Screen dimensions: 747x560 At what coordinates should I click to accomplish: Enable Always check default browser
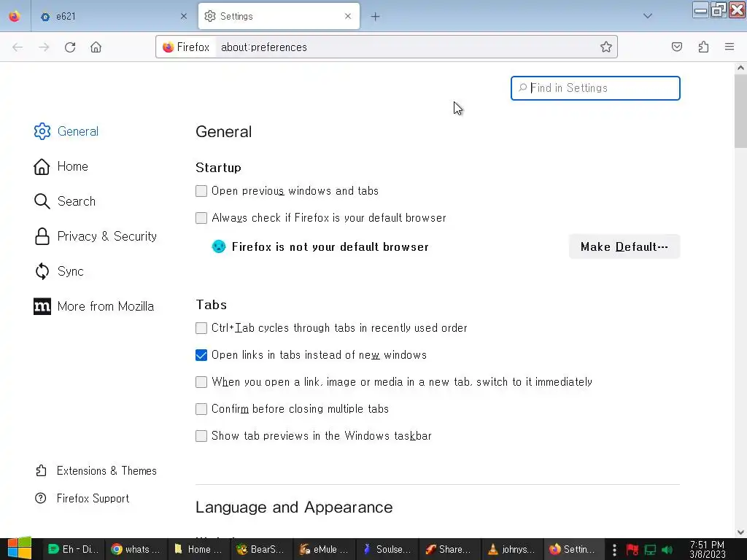201,218
